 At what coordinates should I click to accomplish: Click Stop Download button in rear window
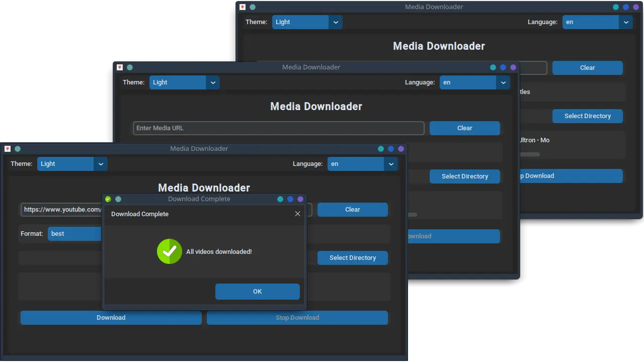(571, 176)
